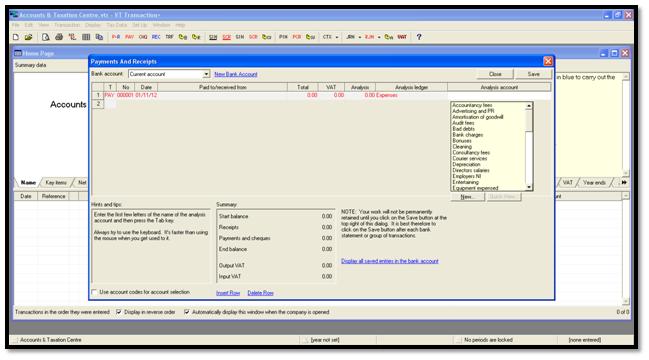Switch to the Year ends tab
The height and width of the screenshot is (360, 649).
pyautogui.click(x=594, y=182)
